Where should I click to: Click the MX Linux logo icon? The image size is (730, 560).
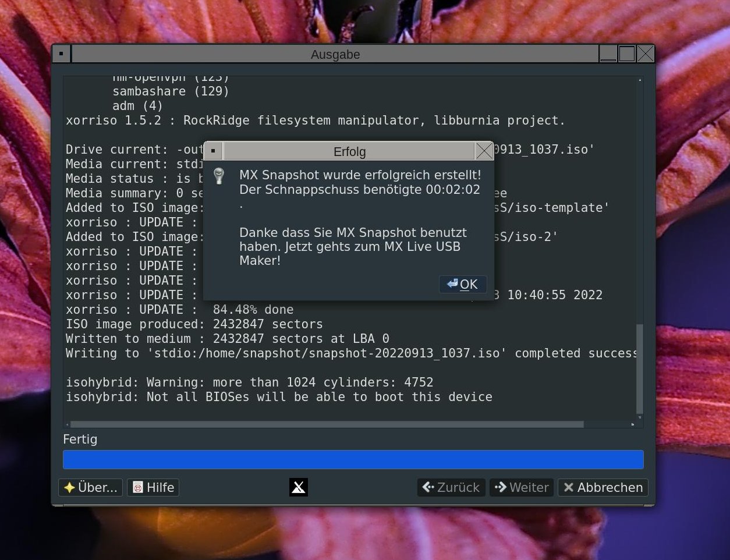299,487
